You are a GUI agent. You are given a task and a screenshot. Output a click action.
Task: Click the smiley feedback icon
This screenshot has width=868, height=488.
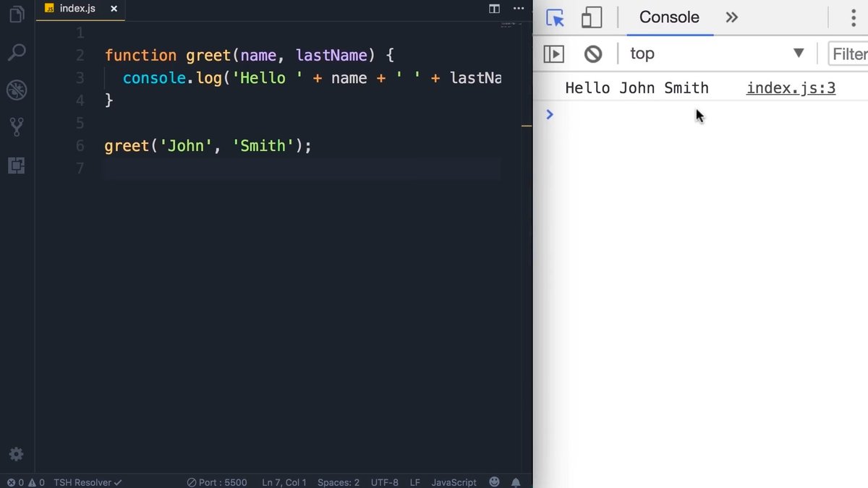coord(495,481)
